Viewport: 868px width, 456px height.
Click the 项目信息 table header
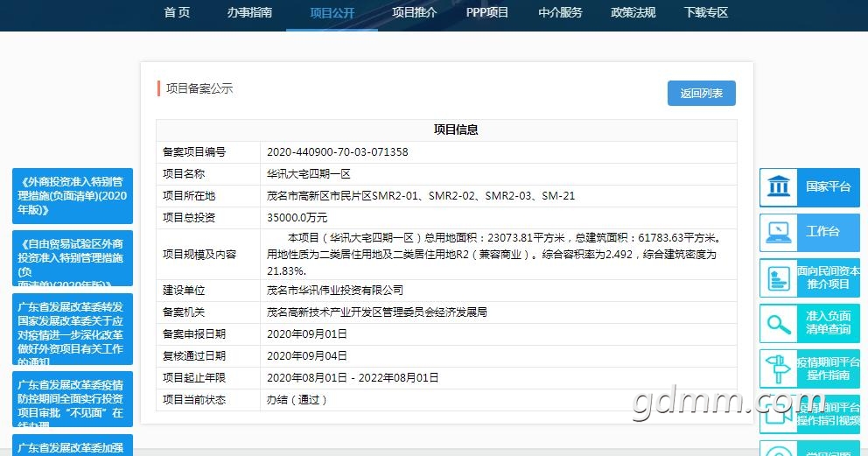point(456,130)
